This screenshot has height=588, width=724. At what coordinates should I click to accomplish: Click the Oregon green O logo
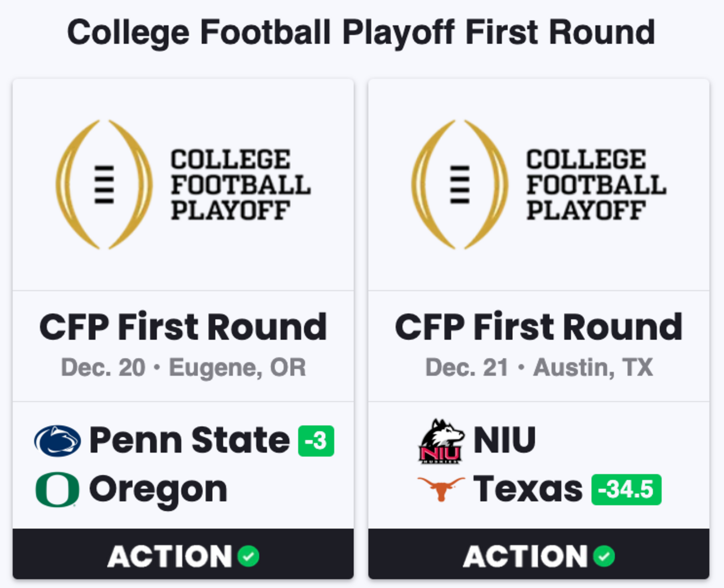58,489
